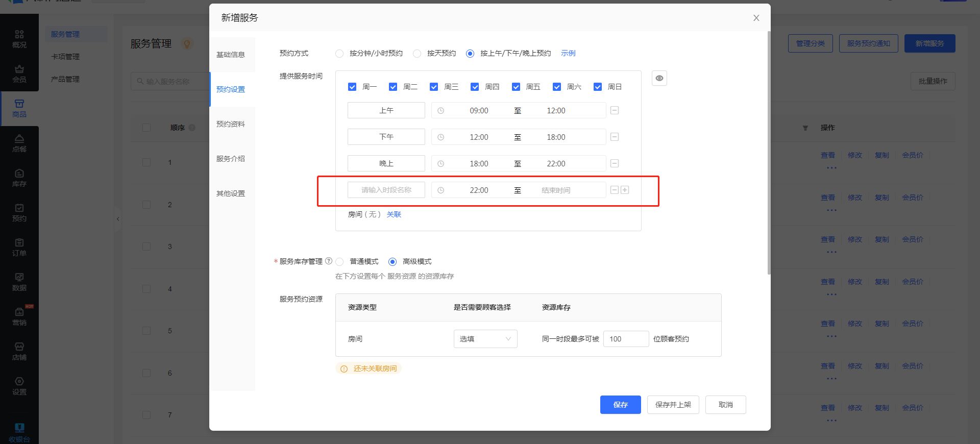Screen dimensions: 980x444
Task: Open the 下午 end time 18:00 picker
Action: [556, 137]
